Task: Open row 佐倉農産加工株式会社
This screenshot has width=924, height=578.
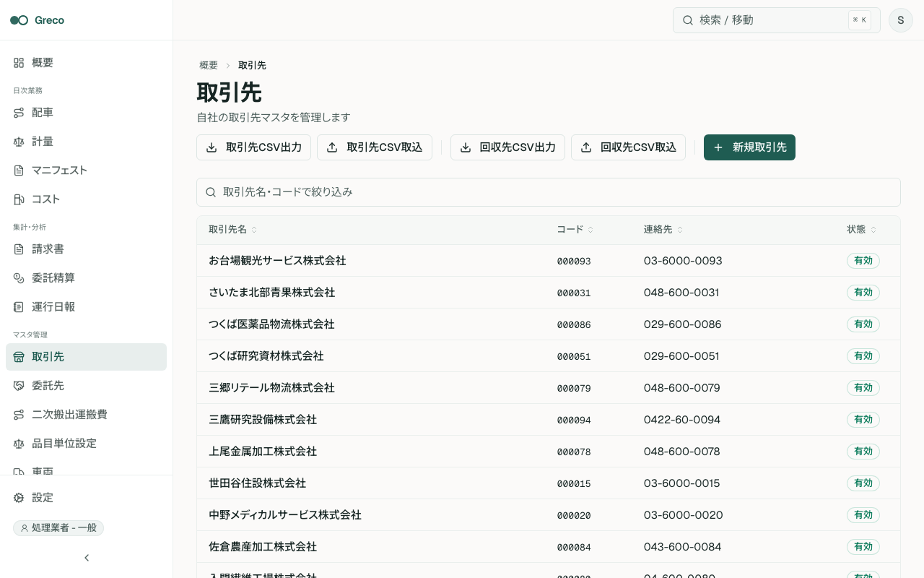Action: click(x=549, y=547)
